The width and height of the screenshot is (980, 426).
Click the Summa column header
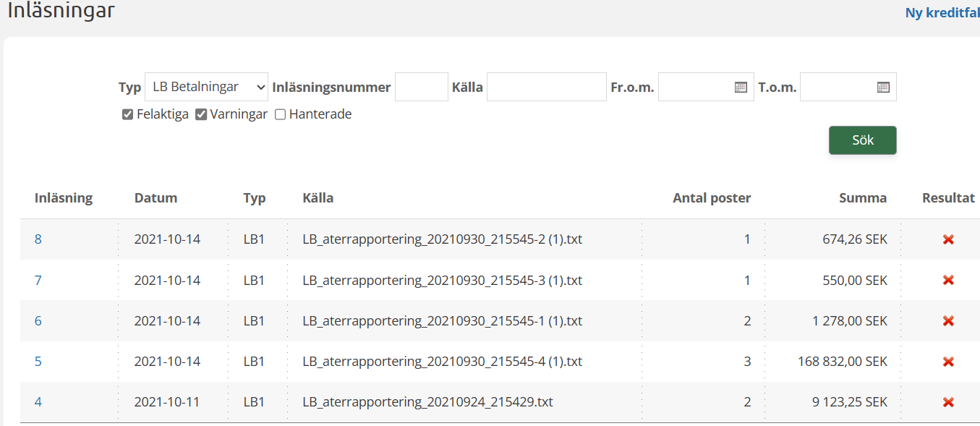(x=862, y=198)
